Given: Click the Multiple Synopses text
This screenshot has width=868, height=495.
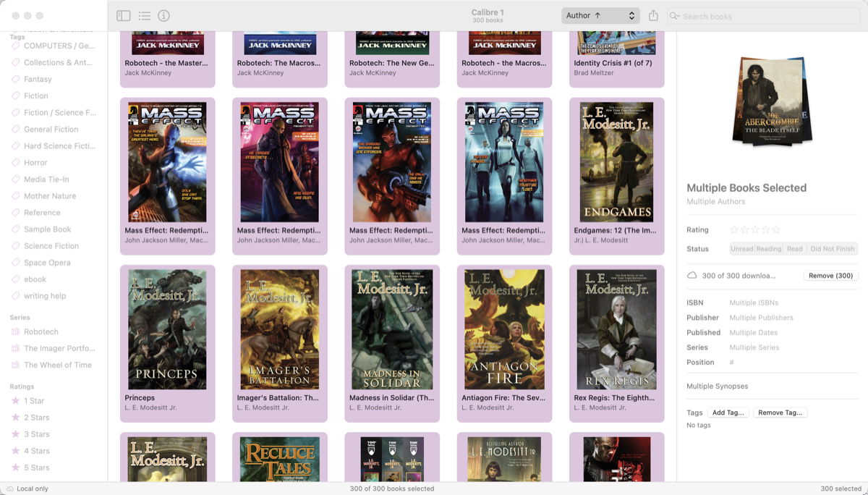Looking at the screenshot, I should pos(717,386).
